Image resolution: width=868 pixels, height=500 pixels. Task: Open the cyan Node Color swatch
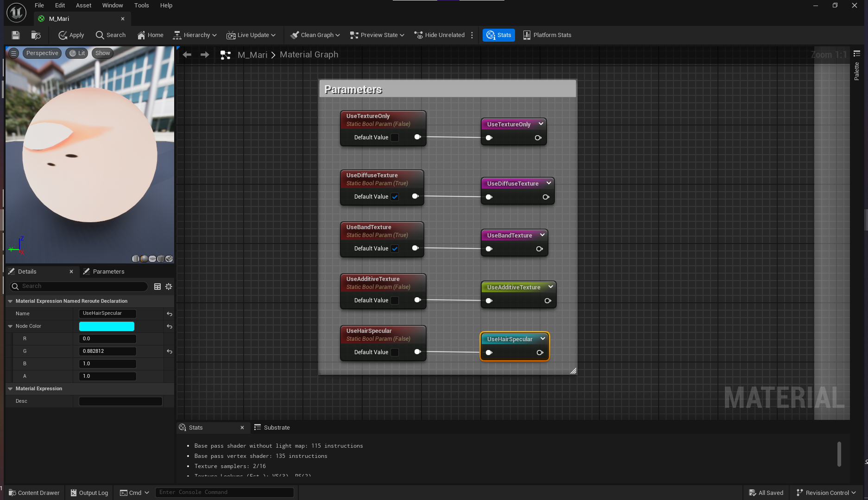pyautogui.click(x=107, y=326)
